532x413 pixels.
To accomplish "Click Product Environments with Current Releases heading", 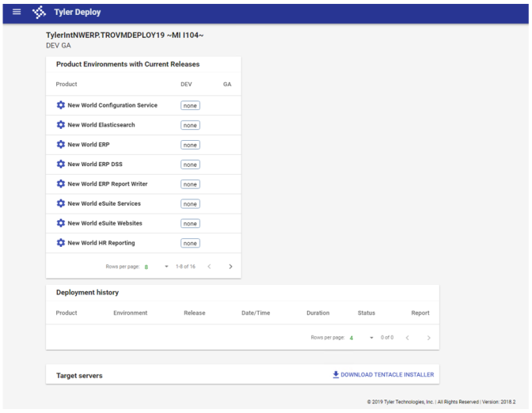I will click(128, 64).
